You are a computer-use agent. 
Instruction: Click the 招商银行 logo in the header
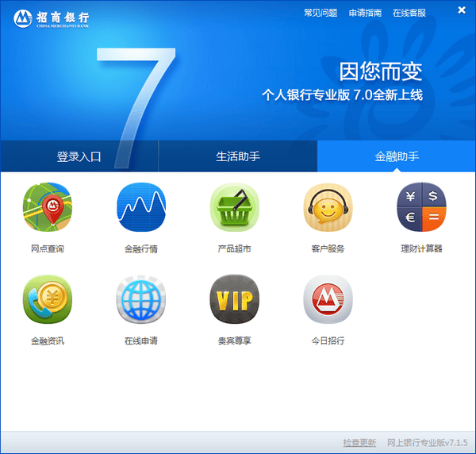(52, 17)
